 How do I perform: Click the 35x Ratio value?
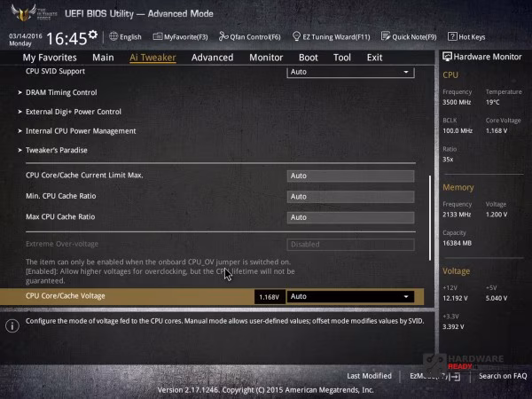click(448, 159)
